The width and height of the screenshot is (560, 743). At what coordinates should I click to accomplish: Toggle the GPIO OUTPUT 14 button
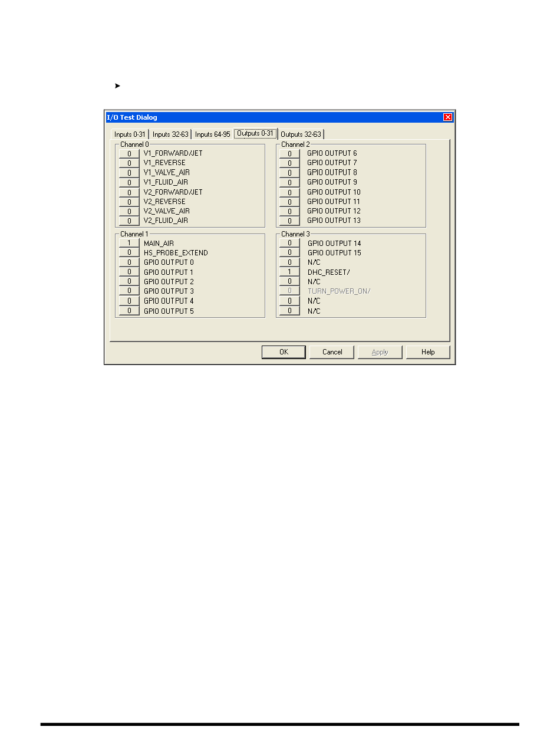click(289, 243)
